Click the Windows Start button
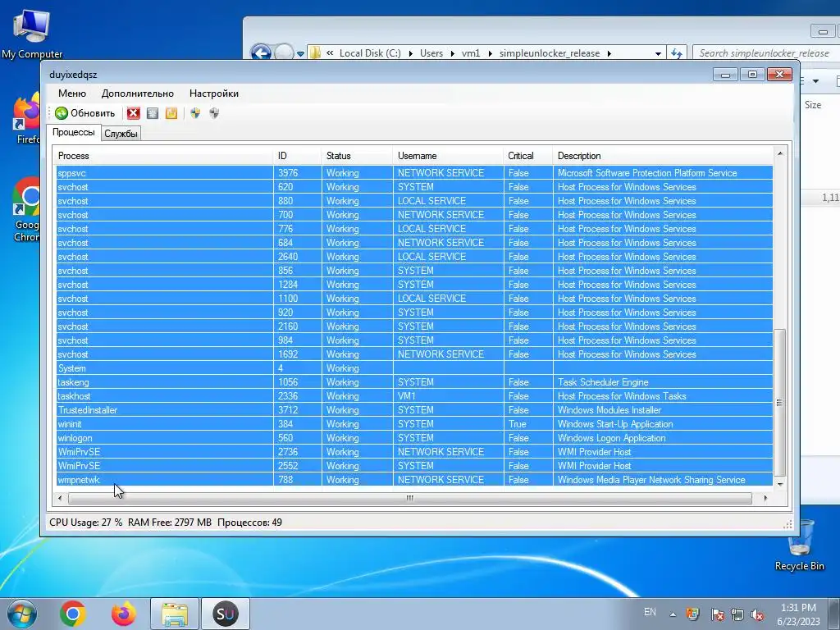 (x=21, y=614)
